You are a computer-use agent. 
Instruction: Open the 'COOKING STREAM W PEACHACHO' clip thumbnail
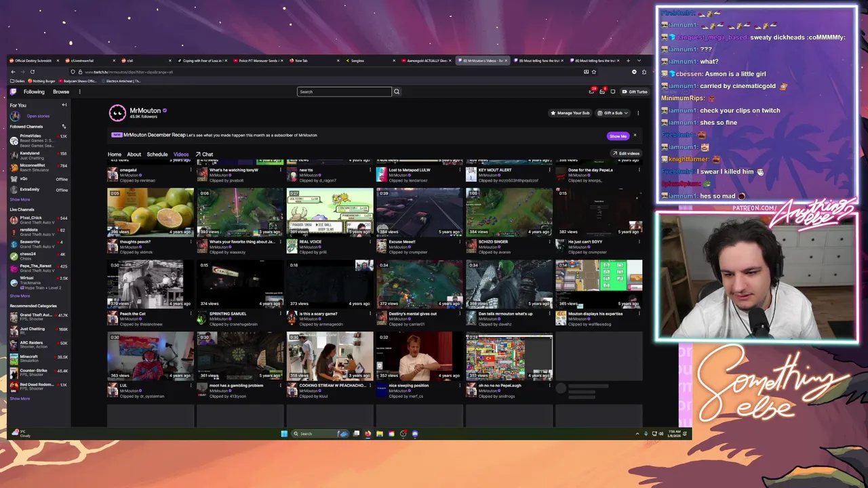coord(330,356)
